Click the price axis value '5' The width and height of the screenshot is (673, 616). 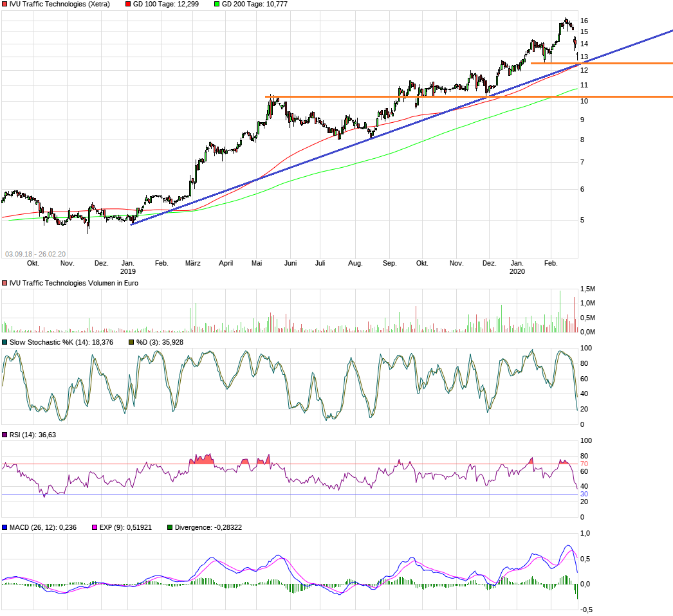pos(582,220)
